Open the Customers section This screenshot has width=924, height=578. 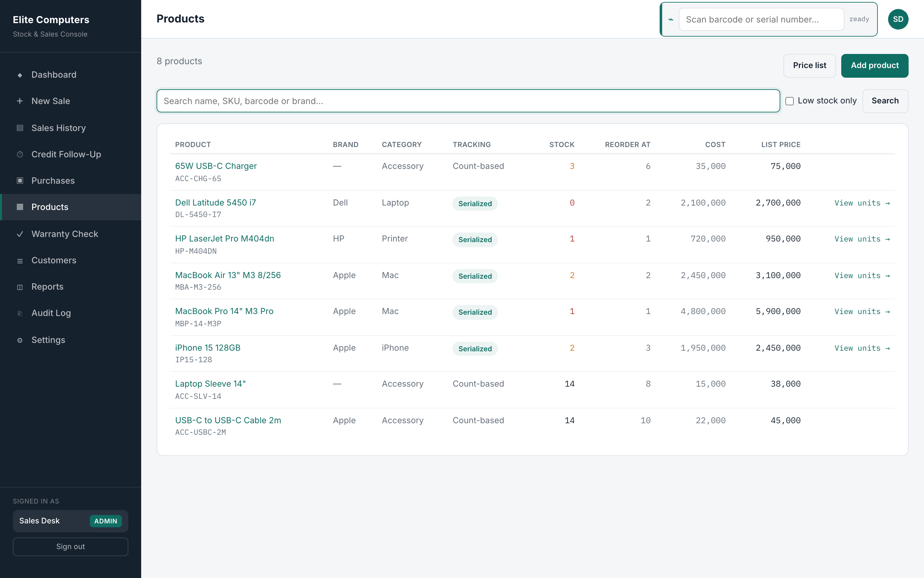tap(71, 260)
